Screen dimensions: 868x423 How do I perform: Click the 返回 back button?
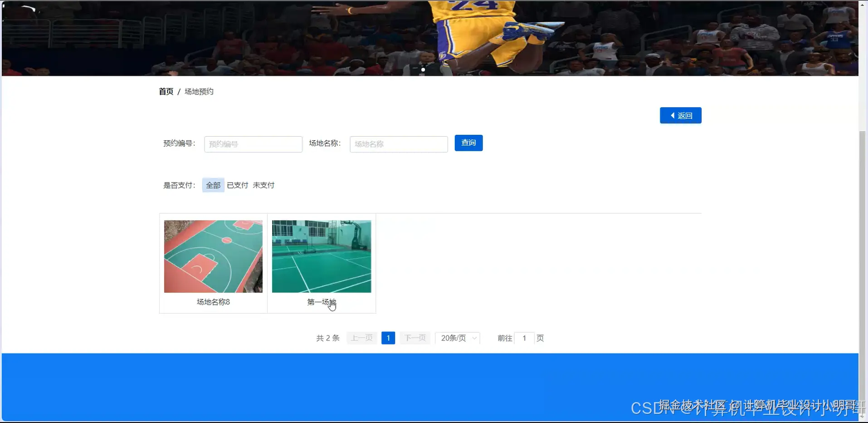[x=680, y=115]
